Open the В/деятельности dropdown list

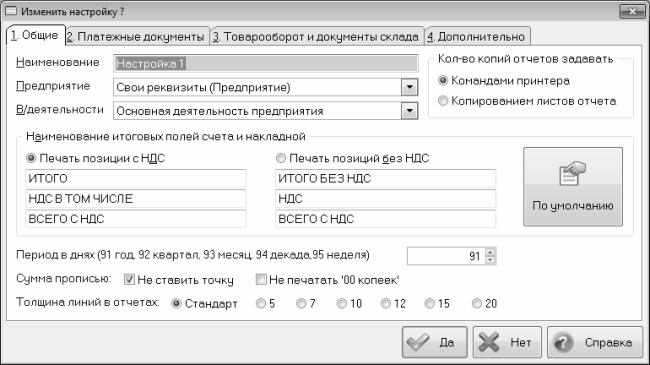pos(410,111)
